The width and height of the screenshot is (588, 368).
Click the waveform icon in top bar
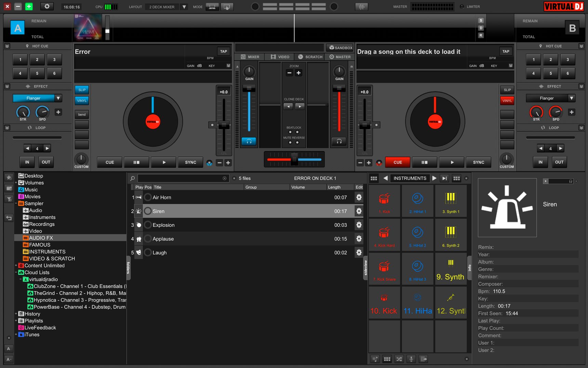[361, 7]
